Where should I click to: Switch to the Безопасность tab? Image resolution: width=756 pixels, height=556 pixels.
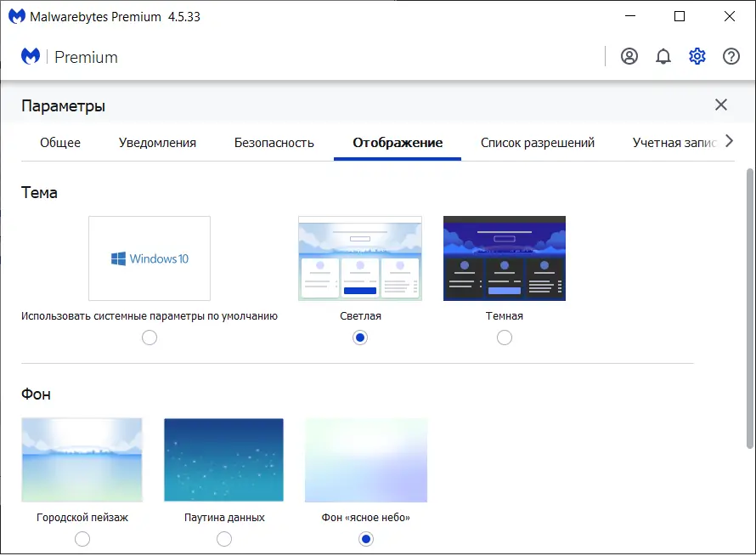click(274, 142)
